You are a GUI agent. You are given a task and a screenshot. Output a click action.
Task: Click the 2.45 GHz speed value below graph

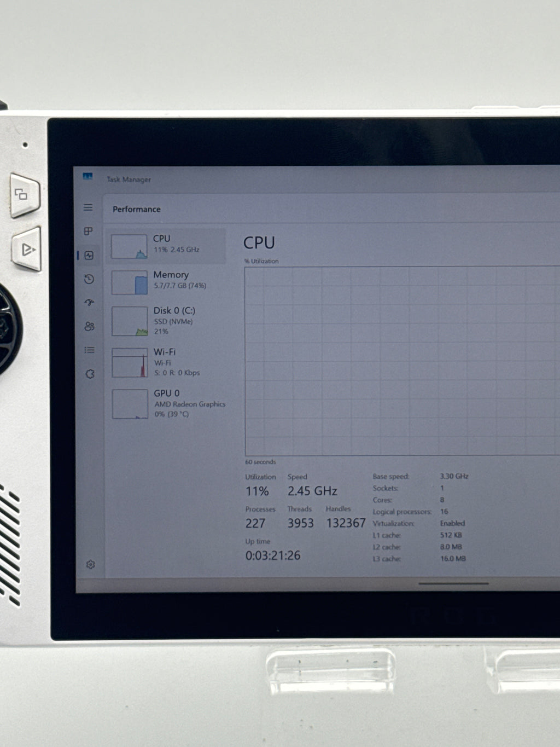click(312, 491)
